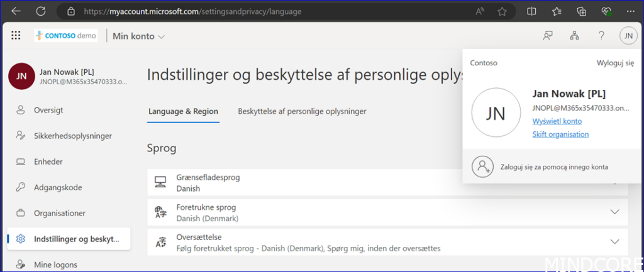Click the Skift organisation link

coord(560,134)
